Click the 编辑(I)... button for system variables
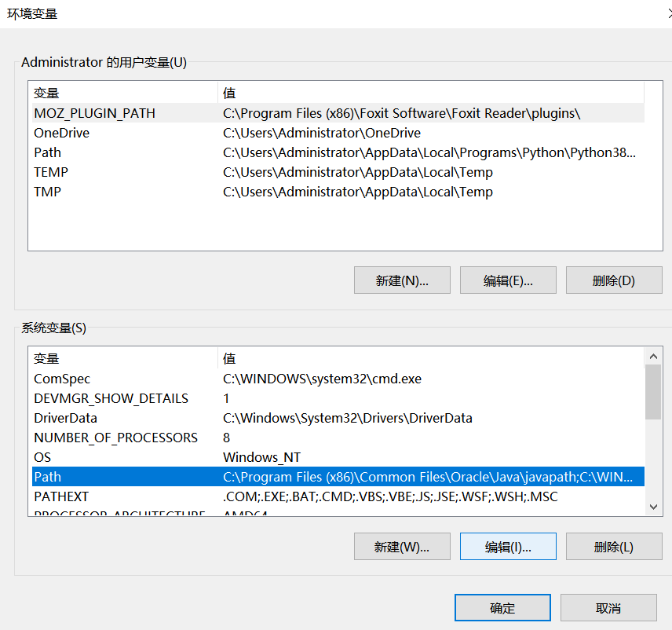This screenshot has width=672, height=630. coord(508,547)
